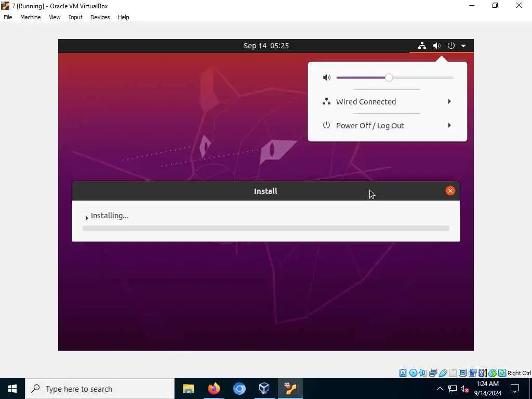Open the Devices menu
This screenshot has height=399, width=532.
(100, 17)
